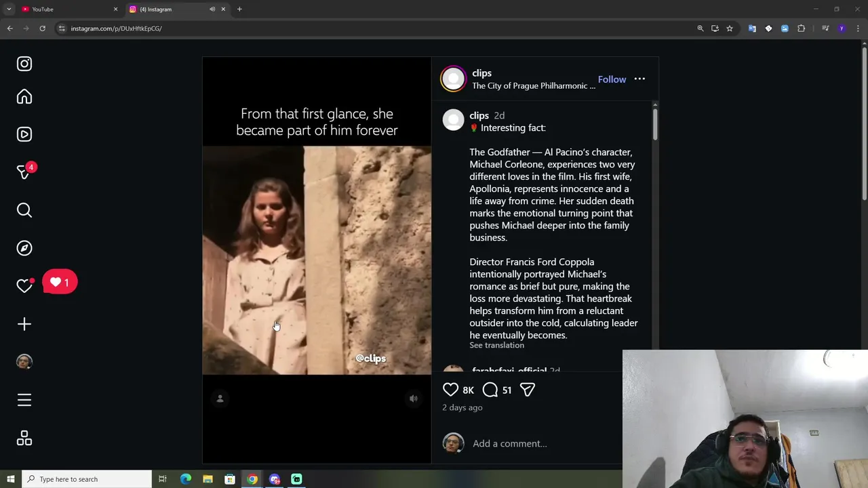Click the address bar URL
This screenshot has height=488, width=868.
[x=116, y=28]
